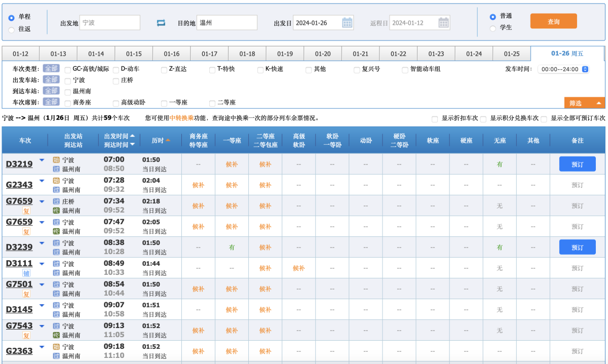This screenshot has height=364, width=608.
Task: Click the 始 badge beside 宁波 for G2363
Action: click(x=57, y=347)
